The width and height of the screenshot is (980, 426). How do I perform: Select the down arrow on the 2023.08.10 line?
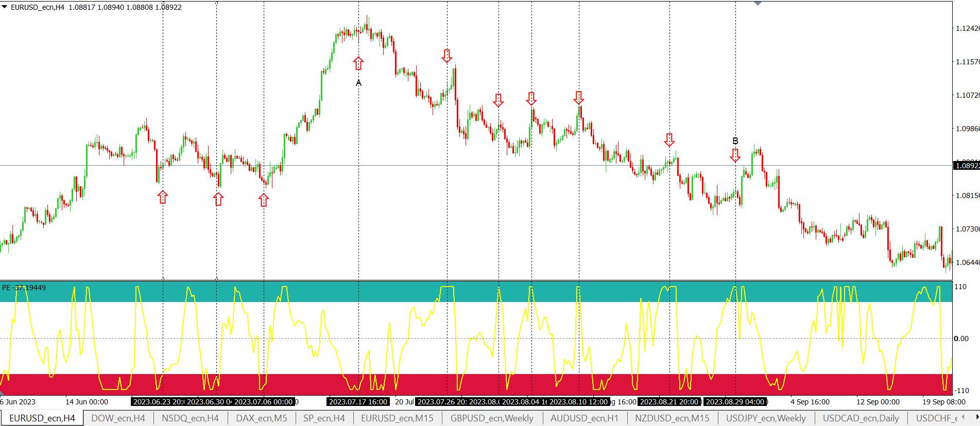click(579, 97)
